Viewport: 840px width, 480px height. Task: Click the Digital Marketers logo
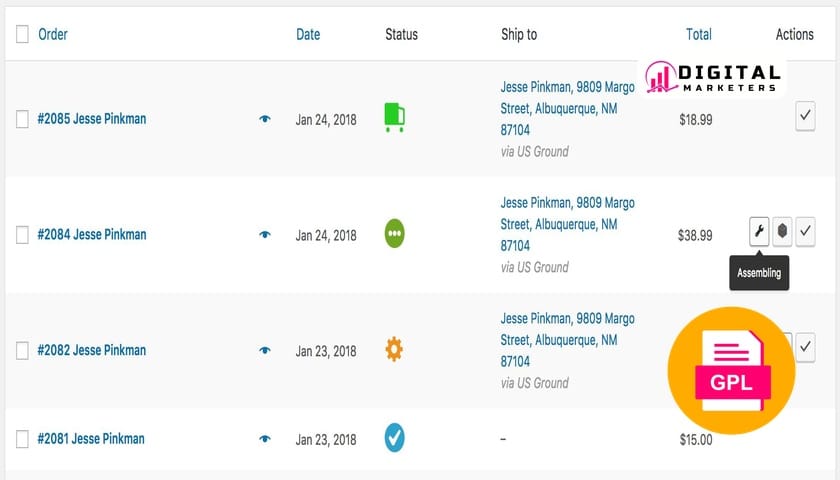click(x=712, y=78)
